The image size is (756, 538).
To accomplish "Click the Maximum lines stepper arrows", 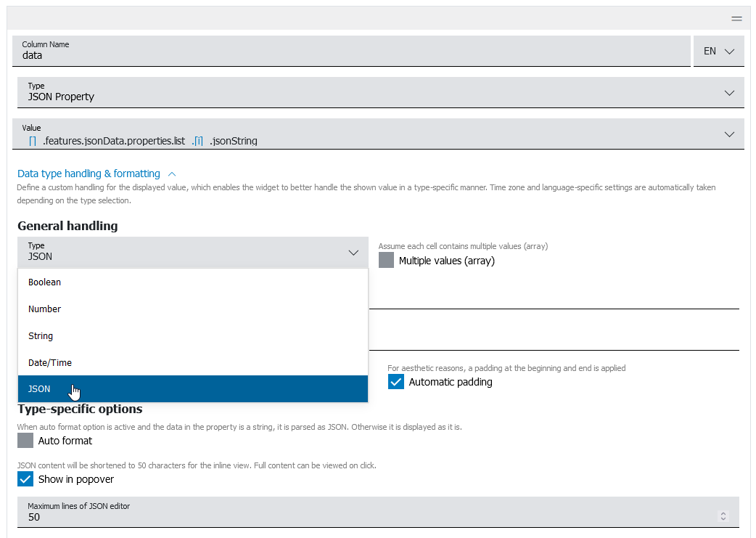I will click(722, 516).
